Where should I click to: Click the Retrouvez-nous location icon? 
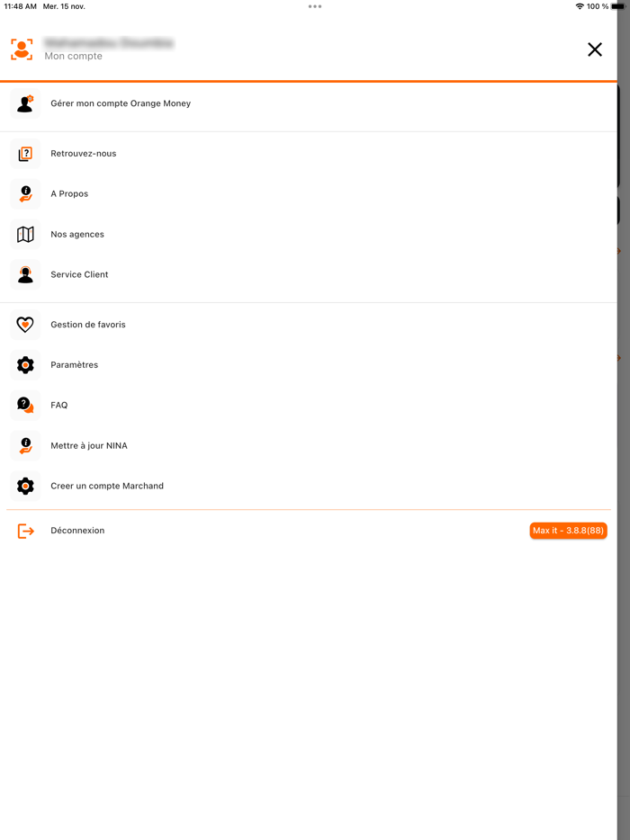pyautogui.click(x=25, y=153)
